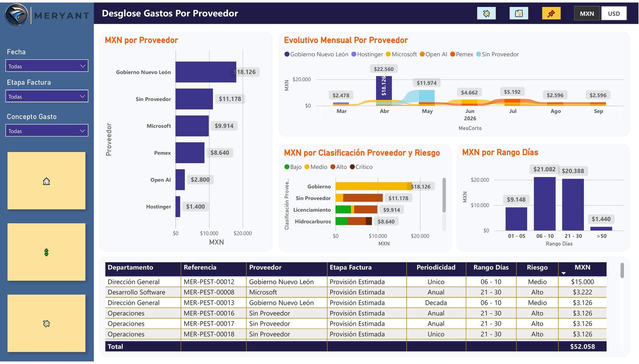639x364 pixels.
Task: Open the home page via the house icon
Action: (47, 181)
